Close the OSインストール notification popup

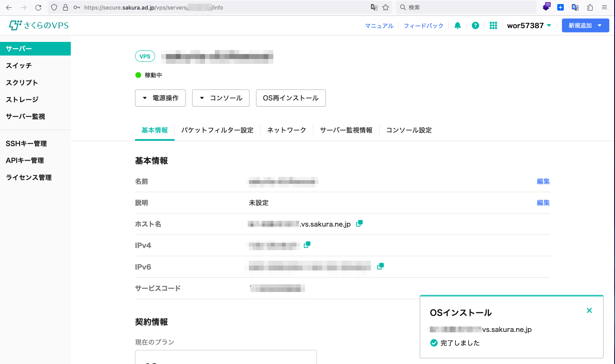[589, 311]
